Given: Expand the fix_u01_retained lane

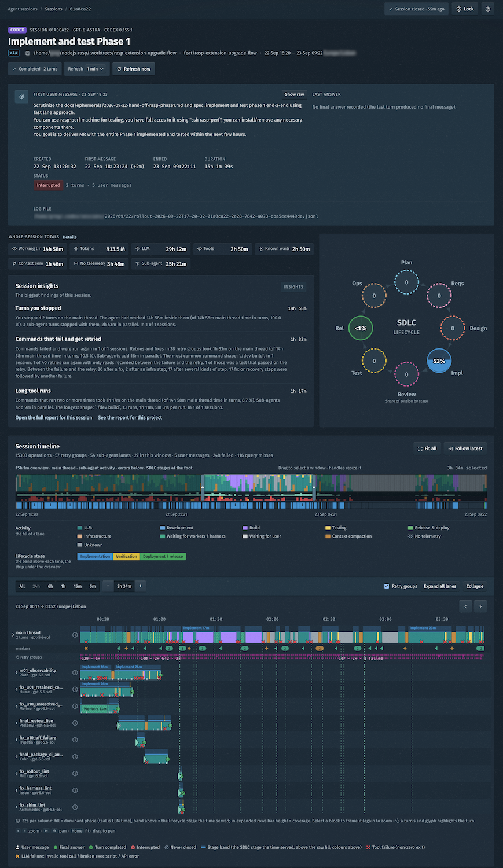Looking at the screenshot, I should pos(17,689).
